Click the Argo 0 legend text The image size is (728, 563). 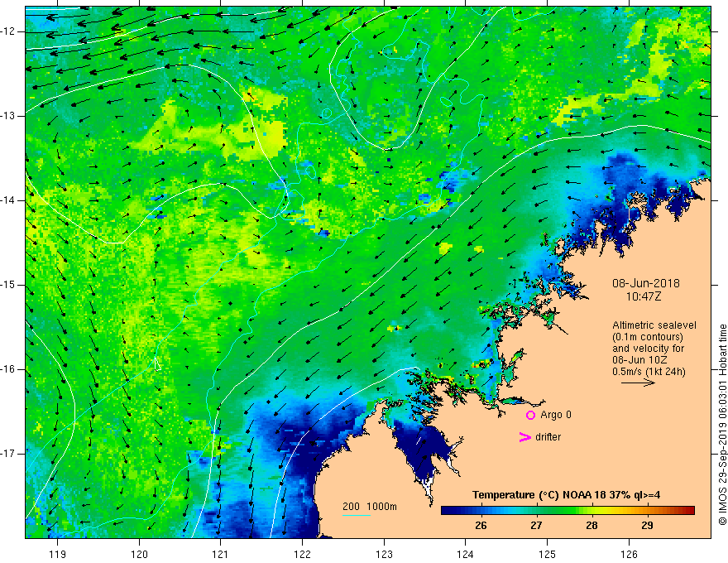point(556,415)
